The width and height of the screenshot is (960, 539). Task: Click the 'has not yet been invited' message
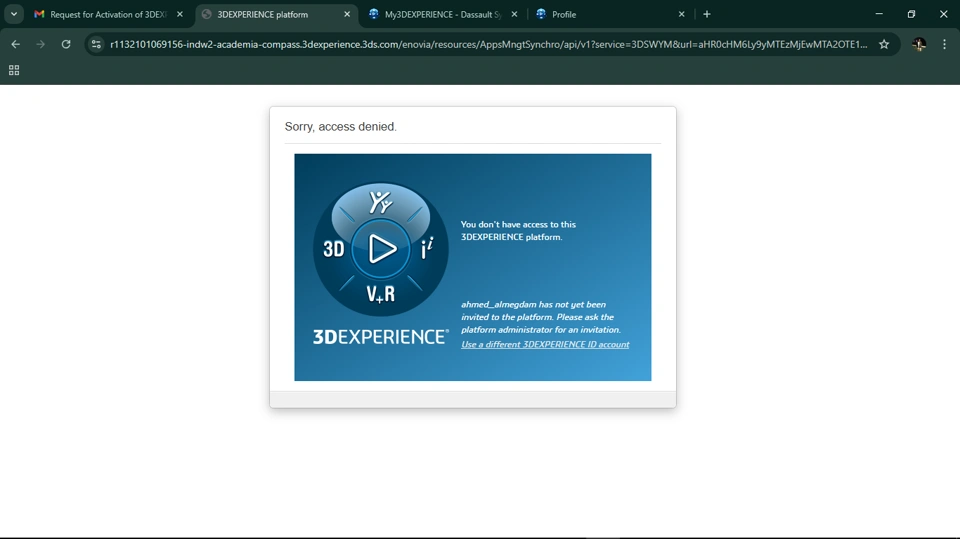tap(541, 317)
